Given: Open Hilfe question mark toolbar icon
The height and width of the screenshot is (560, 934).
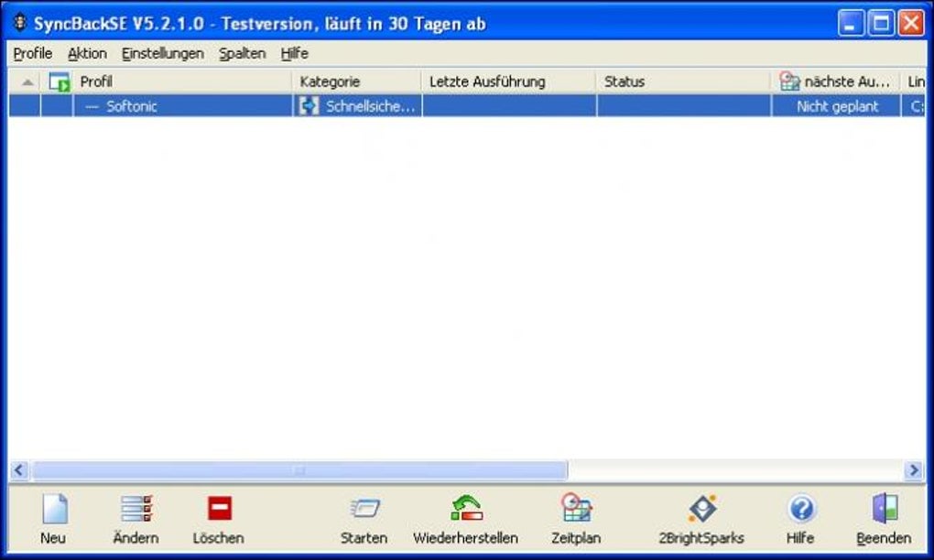Looking at the screenshot, I should [x=801, y=509].
